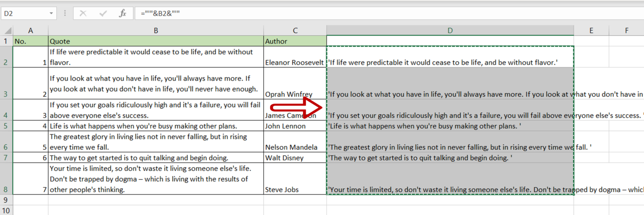Expand the Name Box dropdown arrow
The height and width of the screenshot is (215, 644).
[51, 13]
